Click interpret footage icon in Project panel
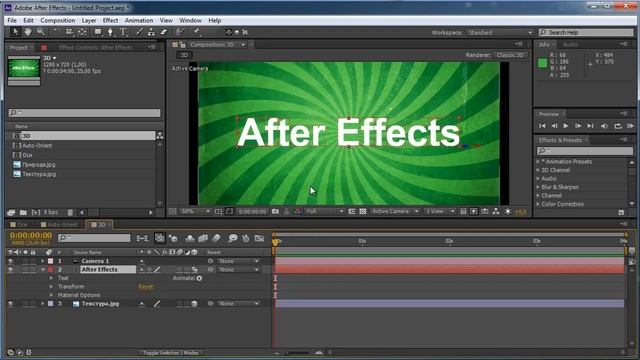The image size is (640, 360). point(11,212)
